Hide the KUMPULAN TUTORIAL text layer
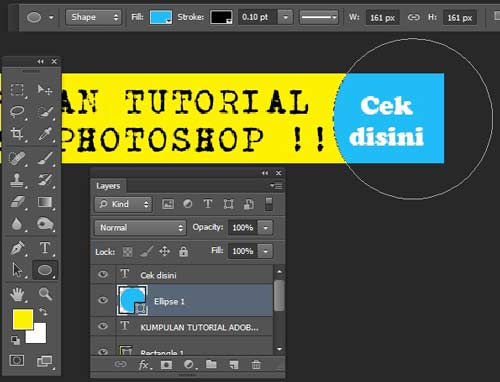 pyautogui.click(x=103, y=326)
